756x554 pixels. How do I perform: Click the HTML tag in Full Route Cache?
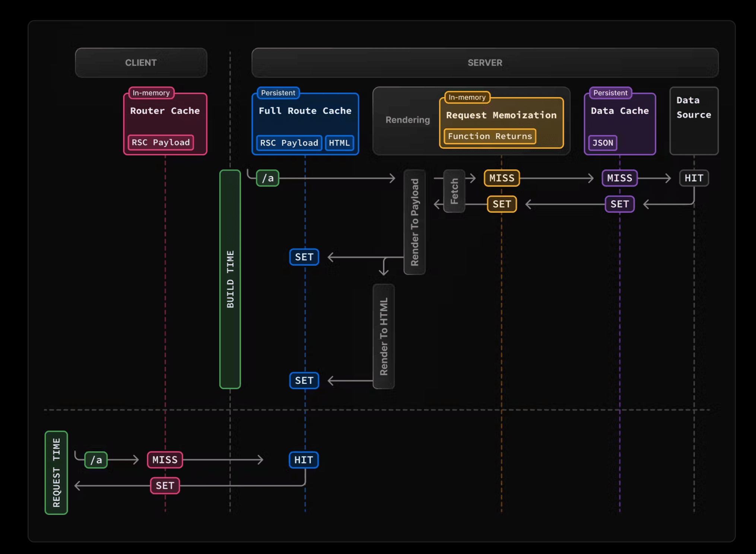pos(339,143)
